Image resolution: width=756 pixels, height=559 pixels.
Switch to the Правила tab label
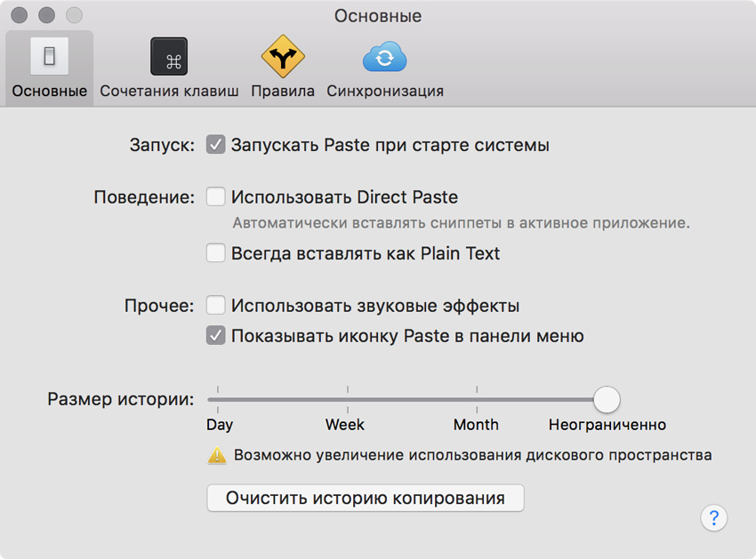(x=283, y=91)
